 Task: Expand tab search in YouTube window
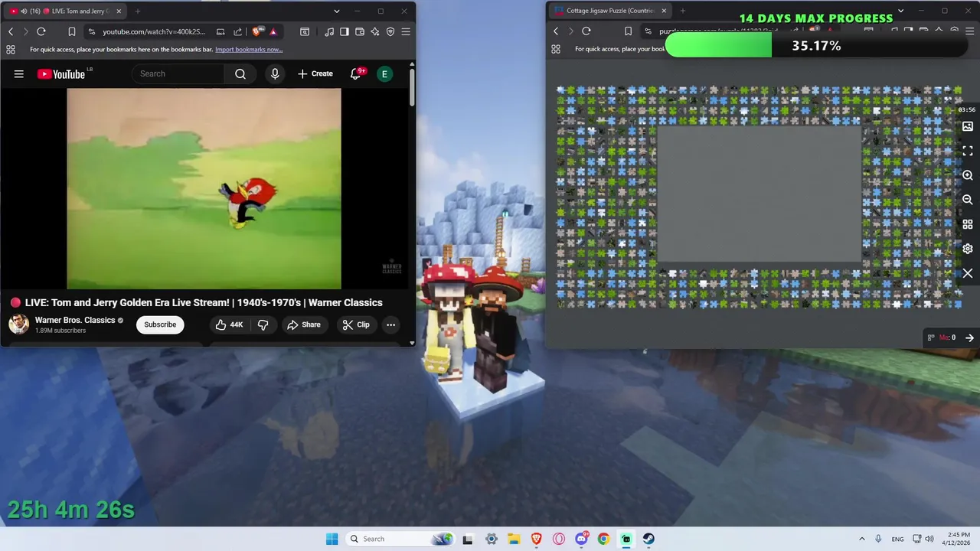(337, 11)
